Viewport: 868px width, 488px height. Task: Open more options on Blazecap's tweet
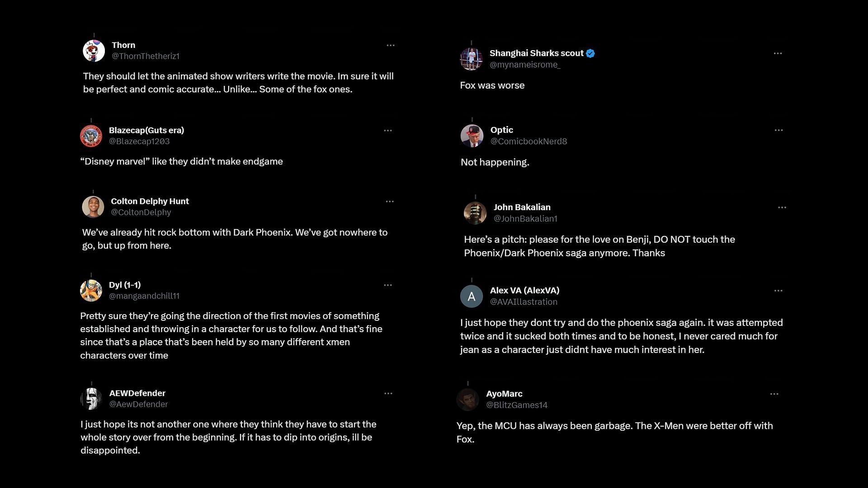coord(388,131)
